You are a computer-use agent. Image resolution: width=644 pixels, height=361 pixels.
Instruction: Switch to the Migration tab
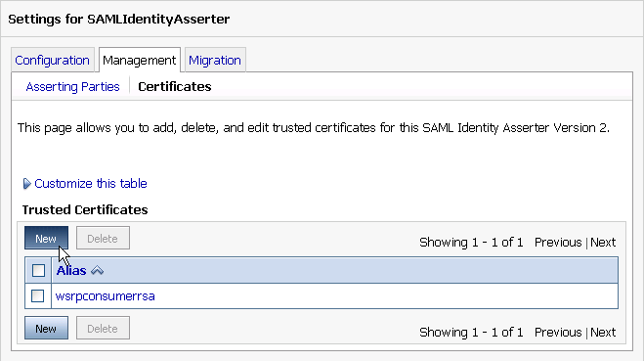click(x=215, y=61)
